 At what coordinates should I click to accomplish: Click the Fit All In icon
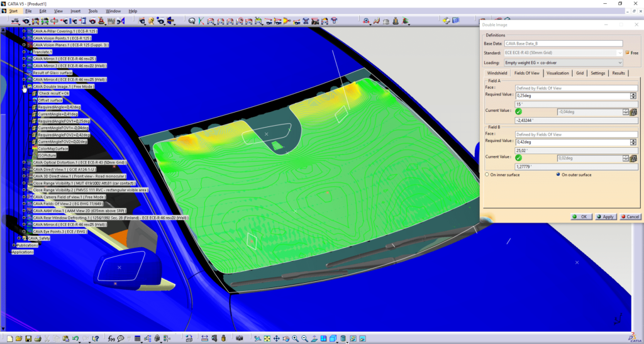point(267,339)
